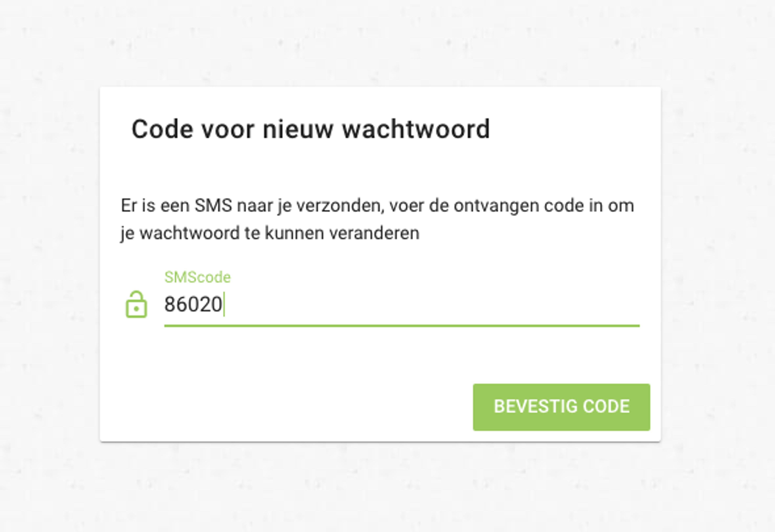Click the instruction line starting 'Er is een SMS'
775x532 pixels.
point(377,206)
